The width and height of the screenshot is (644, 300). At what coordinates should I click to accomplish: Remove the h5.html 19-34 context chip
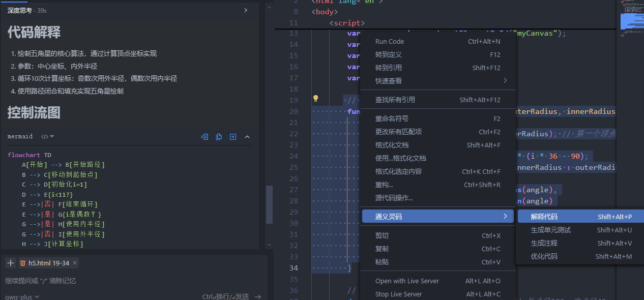[x=75, y=263]
